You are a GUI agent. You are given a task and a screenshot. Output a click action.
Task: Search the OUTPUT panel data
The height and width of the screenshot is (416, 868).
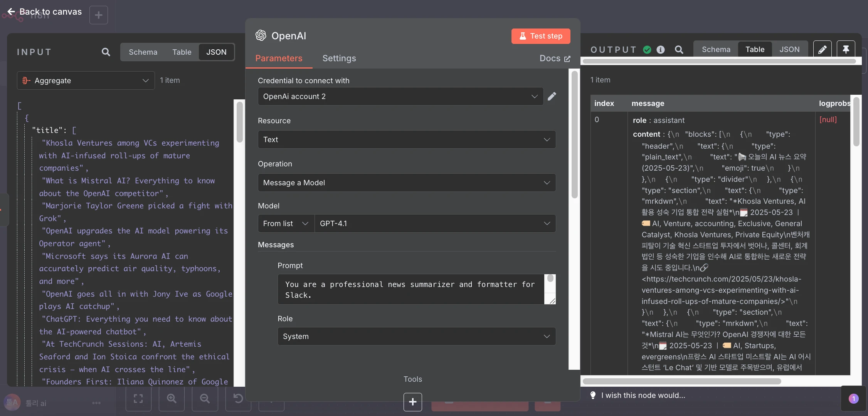[679, 50]
